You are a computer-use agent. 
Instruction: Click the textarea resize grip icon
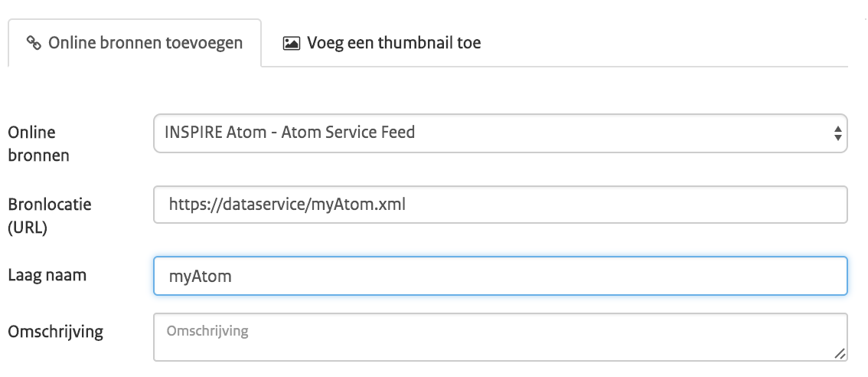coord(840,354)
